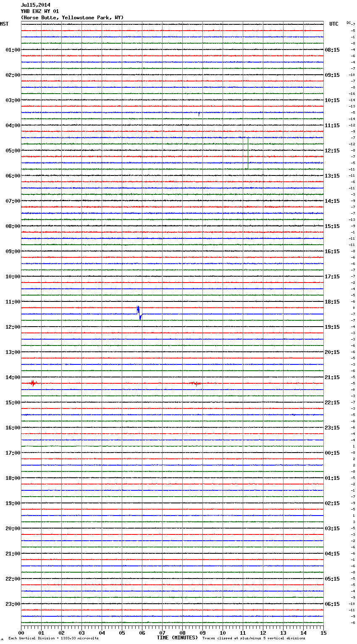This screenshot has width=357, height=644.
Task: Click the second red burst near minute 08-09
Action: [x=195, y=383]
